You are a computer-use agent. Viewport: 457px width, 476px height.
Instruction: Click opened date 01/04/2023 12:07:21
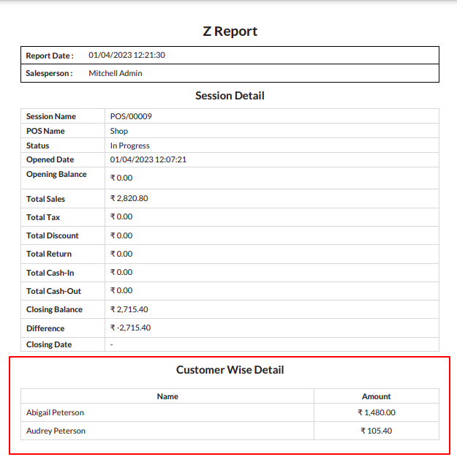pyautogui.click(x=148, y=159)
